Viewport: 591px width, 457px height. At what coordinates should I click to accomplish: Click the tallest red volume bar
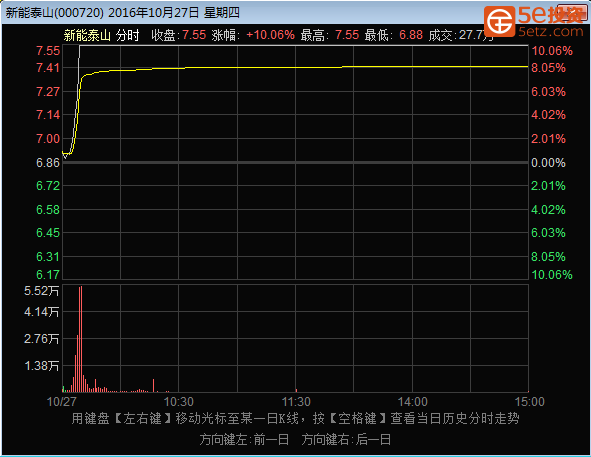coord(81,339)
